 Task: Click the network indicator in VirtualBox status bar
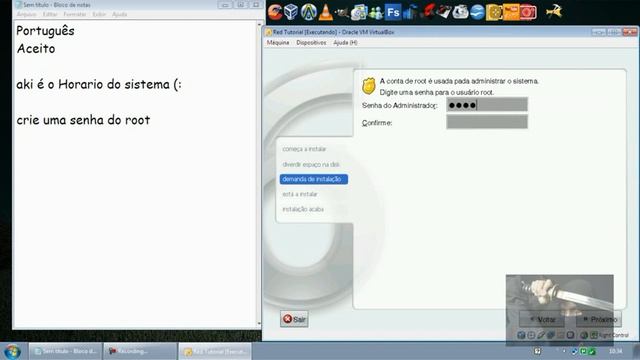pyautogui.click(x=551, y=335)
